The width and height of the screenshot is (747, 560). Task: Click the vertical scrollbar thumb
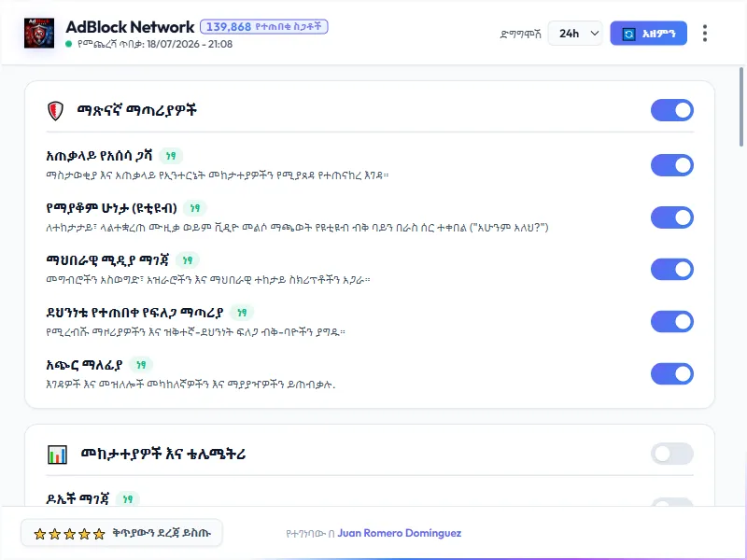pyautogui.click(x=741, y=107)
